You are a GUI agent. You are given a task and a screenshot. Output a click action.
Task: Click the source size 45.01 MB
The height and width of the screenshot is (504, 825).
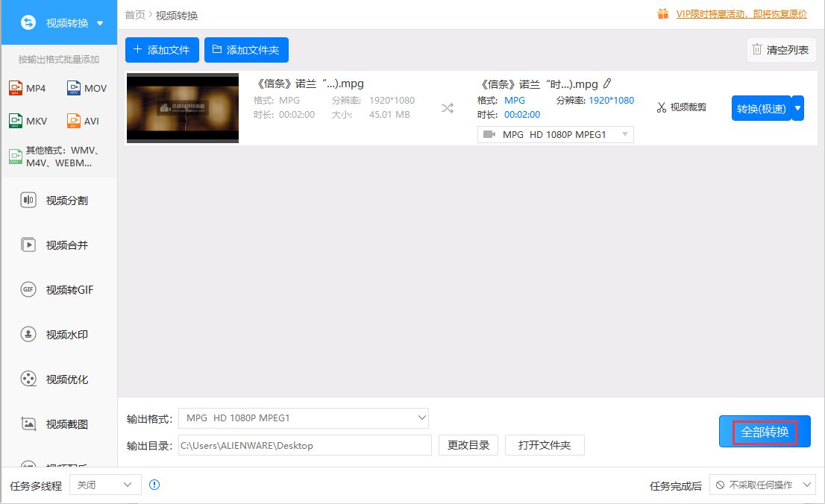[389, 115]
